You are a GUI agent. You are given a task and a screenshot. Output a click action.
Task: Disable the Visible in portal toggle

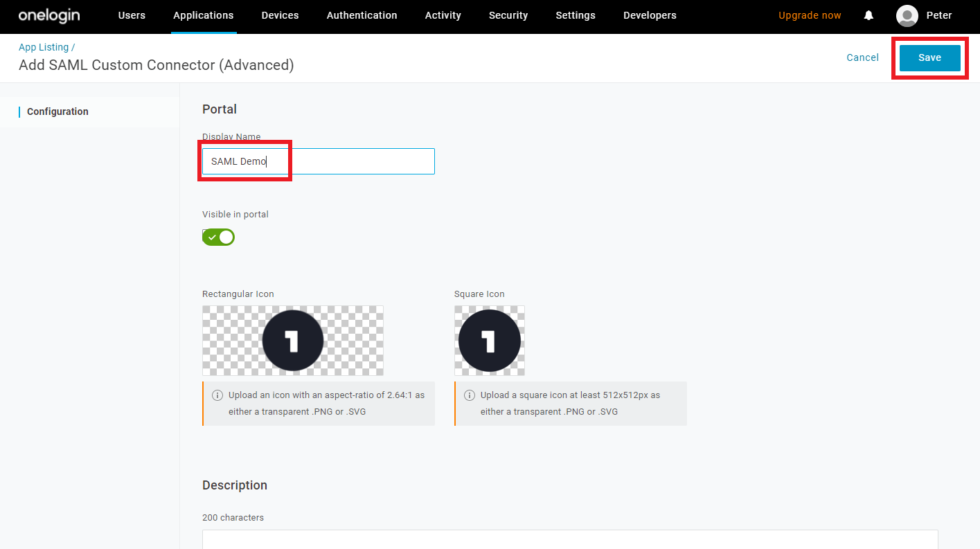pos(218,237)
